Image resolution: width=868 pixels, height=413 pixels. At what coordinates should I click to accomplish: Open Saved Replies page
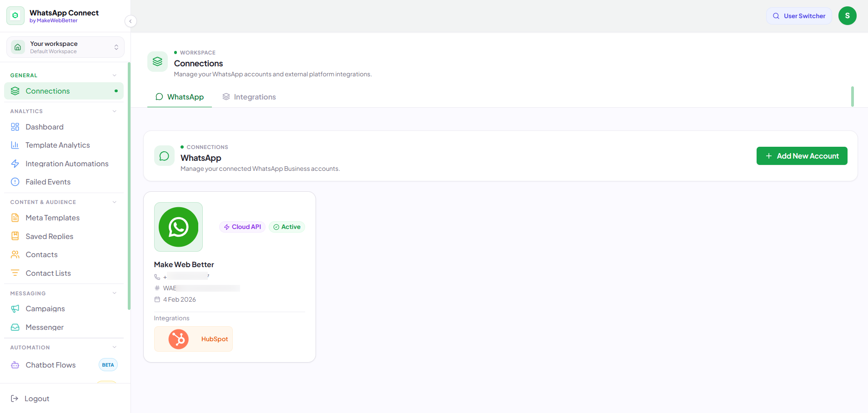click(x=64, y=236)
